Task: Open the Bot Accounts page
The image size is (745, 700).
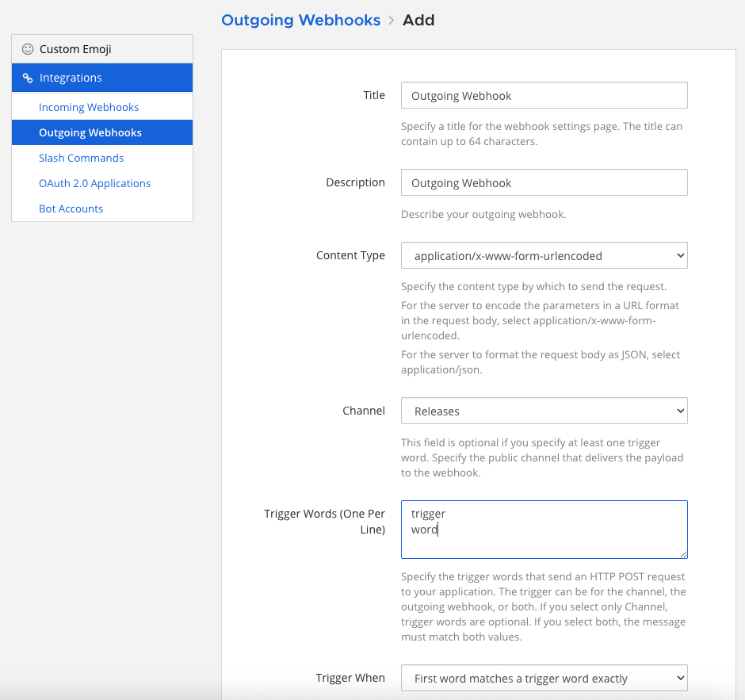Action: 71,208
